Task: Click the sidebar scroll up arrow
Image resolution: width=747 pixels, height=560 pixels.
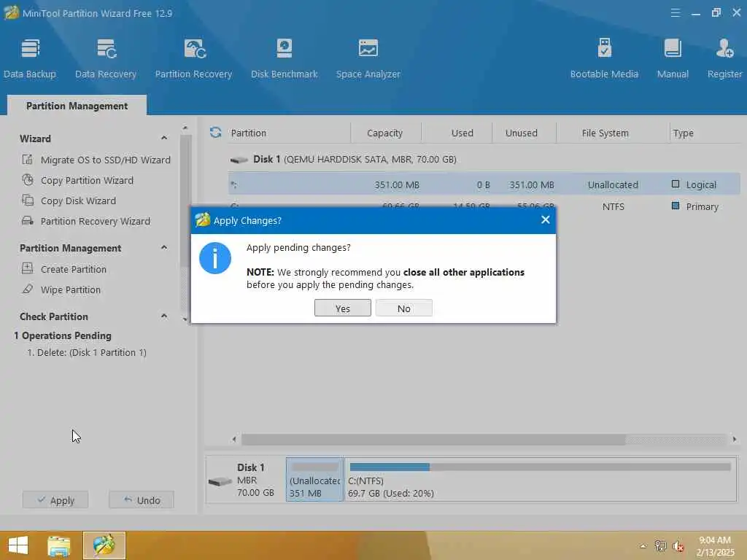Action: [185, 128]
